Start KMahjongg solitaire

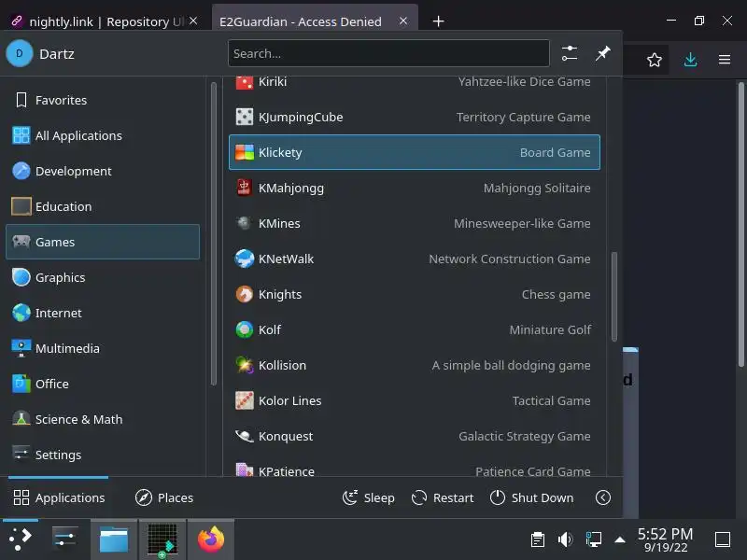[x=414, y=189]
